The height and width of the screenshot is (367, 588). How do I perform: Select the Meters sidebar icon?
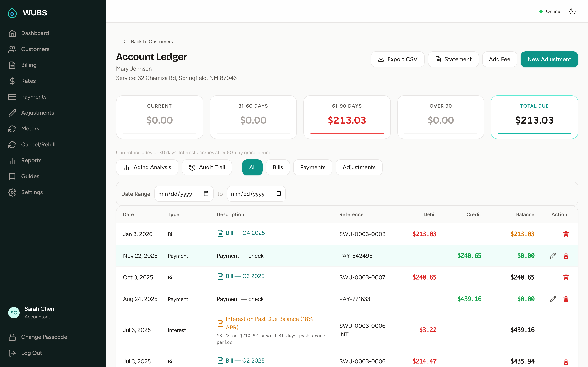[x=12, y=129]
